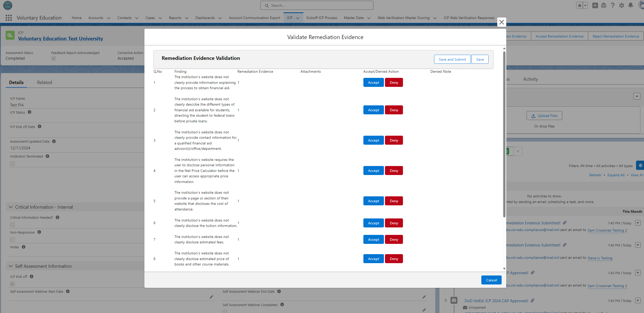Image resolution: width=644 pixels, height=313 pixels.
Task: Click the timeline settings gear icon
Action: [640, 165]
